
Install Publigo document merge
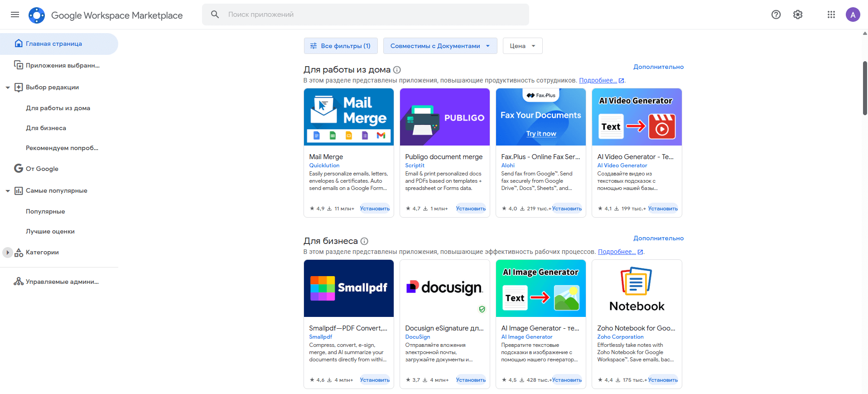coord(471,209)
